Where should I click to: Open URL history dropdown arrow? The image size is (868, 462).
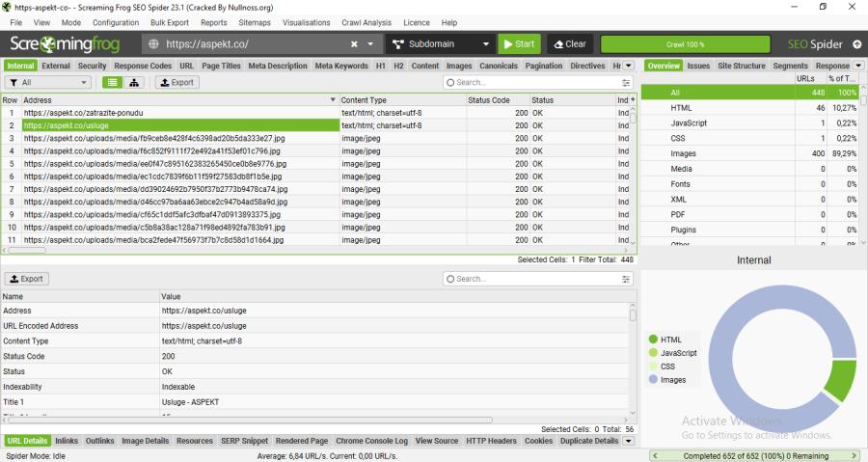click(370, 44)
